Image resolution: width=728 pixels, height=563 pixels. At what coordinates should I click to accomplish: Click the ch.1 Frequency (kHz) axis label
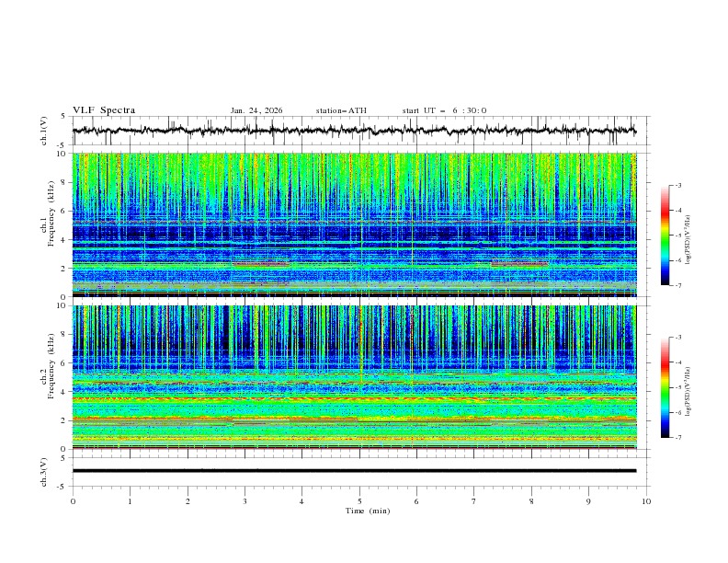(51, 224)
